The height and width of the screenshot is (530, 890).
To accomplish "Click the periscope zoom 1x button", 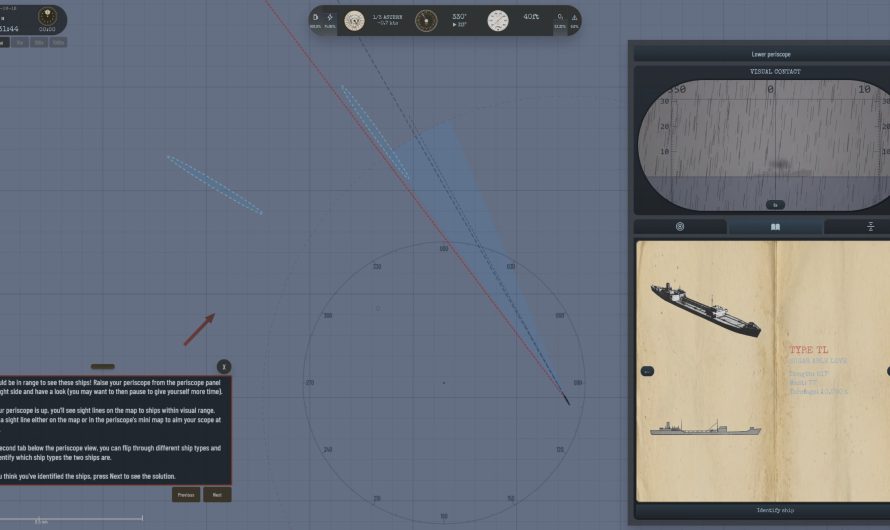I will 775,205.
